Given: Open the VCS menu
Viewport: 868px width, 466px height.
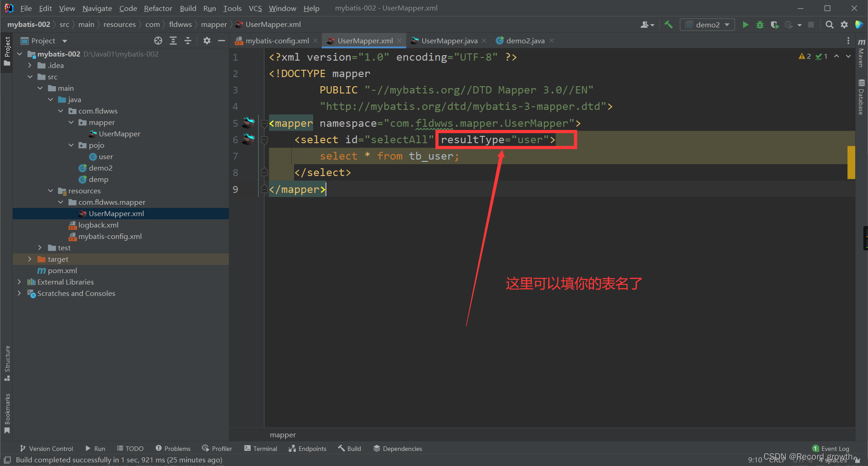Looking at the screenshot, I should click(x=255, y=8).
